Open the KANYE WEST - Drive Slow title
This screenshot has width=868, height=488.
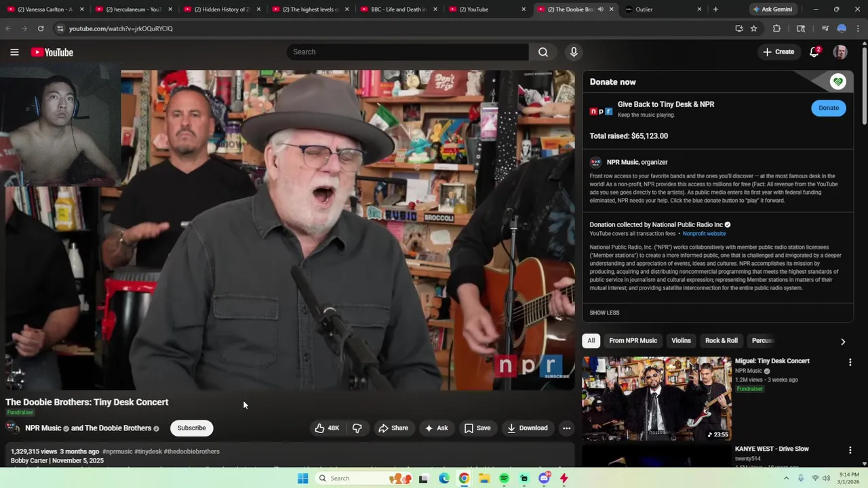[x=772, y=449]
